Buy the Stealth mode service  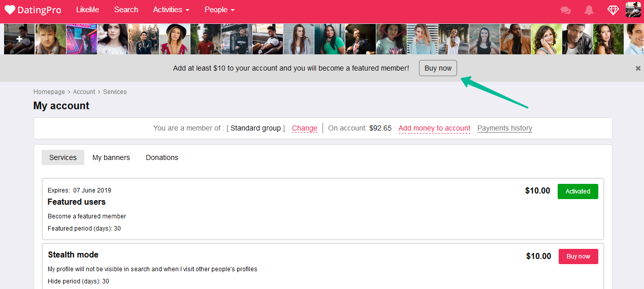[578, 256]
